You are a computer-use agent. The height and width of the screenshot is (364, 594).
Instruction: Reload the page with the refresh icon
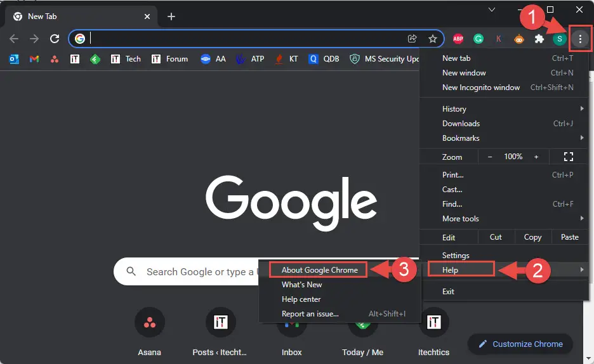click(55, 39)
